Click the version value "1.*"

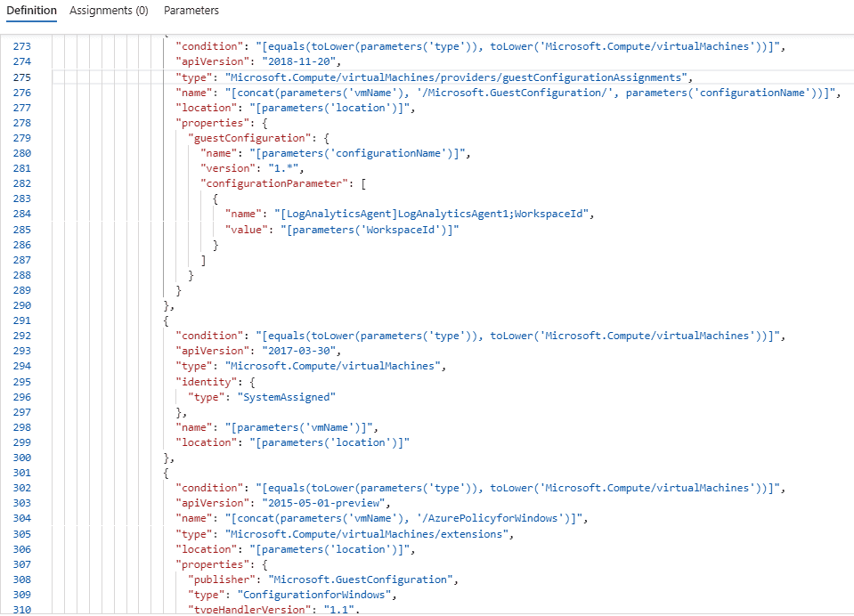tap(283, 168)
